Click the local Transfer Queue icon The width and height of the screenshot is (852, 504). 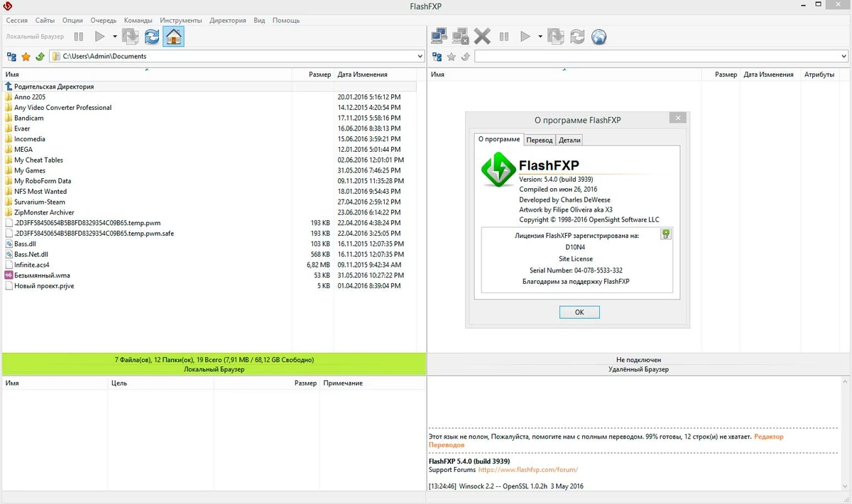tap(130, 36)
